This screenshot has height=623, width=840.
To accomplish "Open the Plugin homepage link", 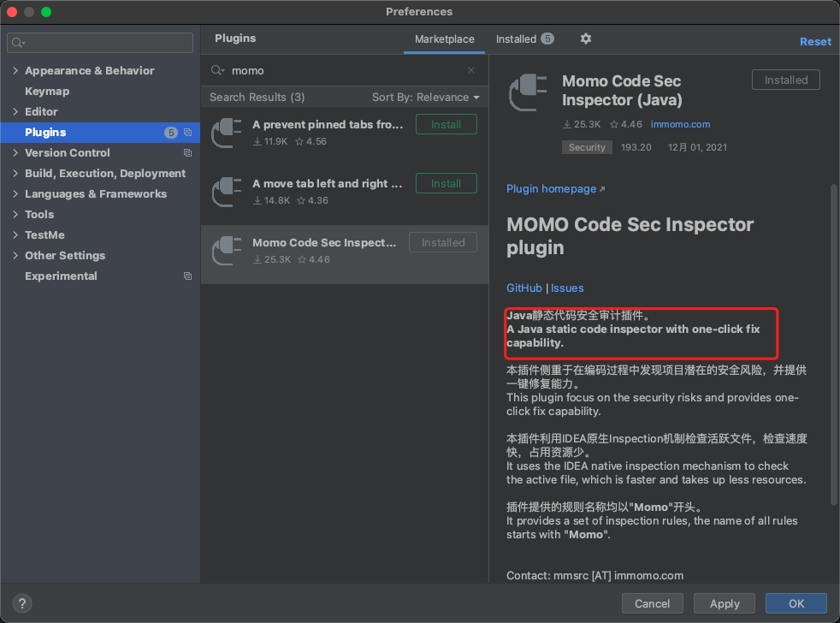I will (x=555, y=189).
